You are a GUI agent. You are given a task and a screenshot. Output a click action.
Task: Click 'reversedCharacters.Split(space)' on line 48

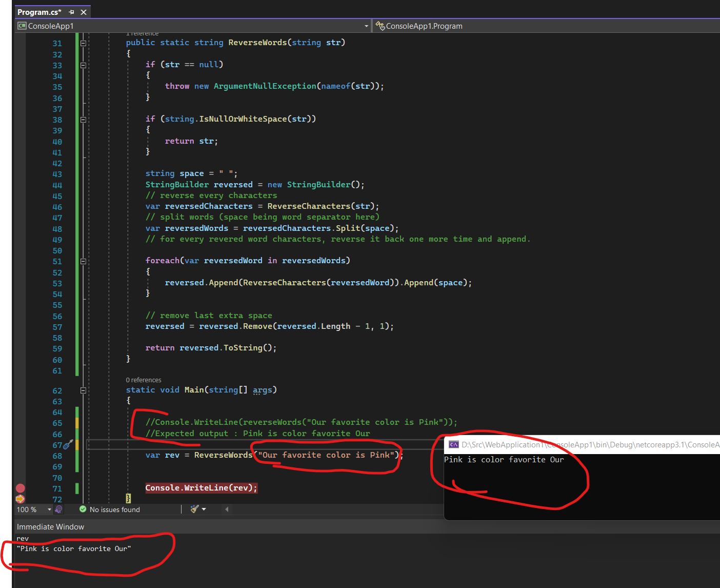point(318,228)
